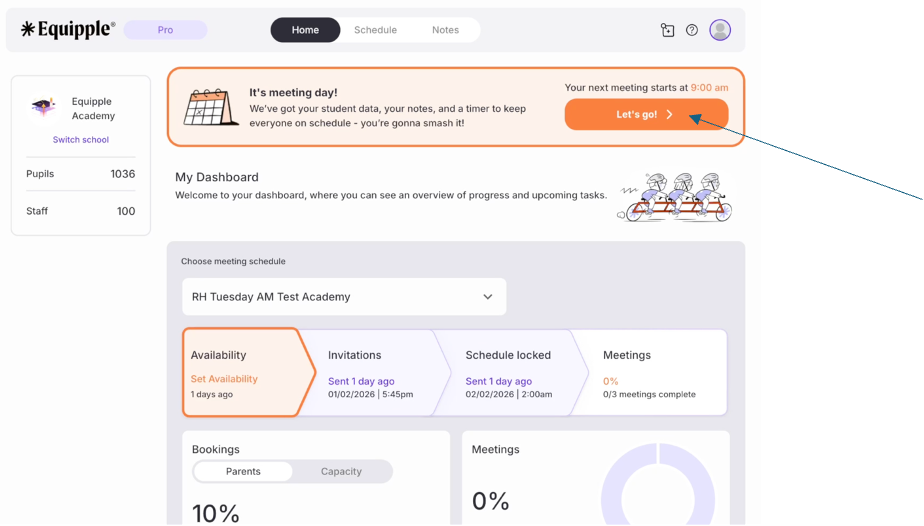Open the Schedule tab
Screen dimensions: 924x526
[375, 30]
